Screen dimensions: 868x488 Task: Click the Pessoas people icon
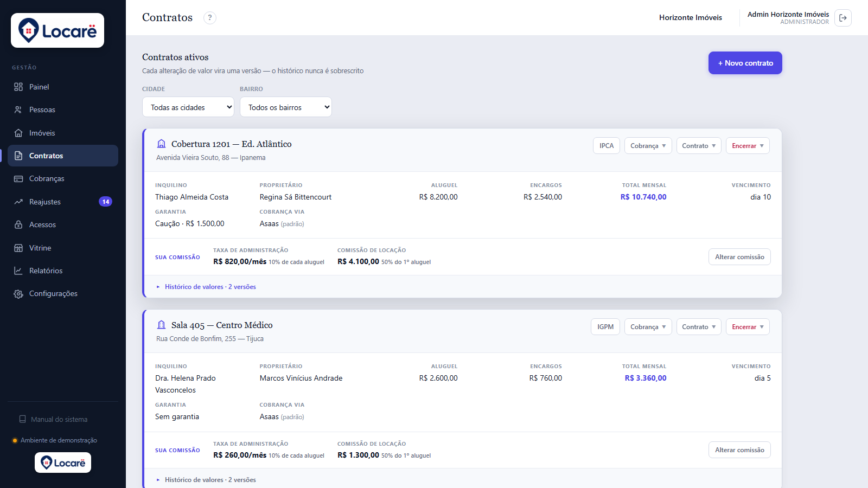[x=18, y=110]
